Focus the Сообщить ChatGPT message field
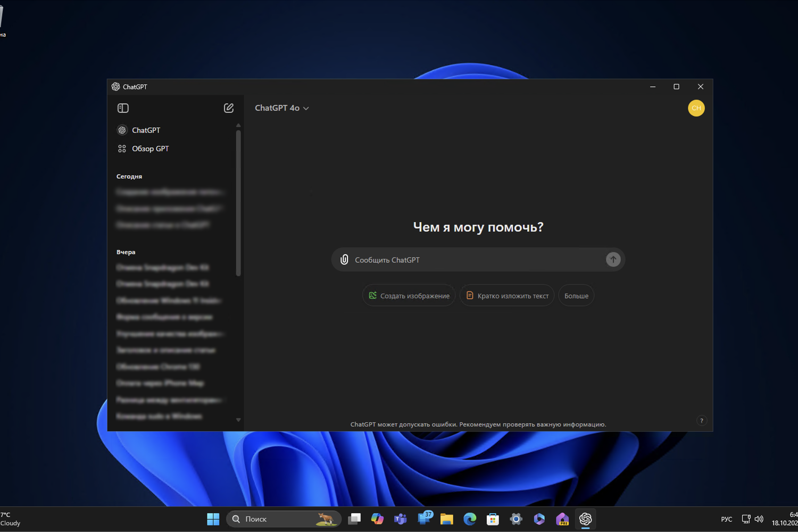798x532 pixels. [478, 260]
